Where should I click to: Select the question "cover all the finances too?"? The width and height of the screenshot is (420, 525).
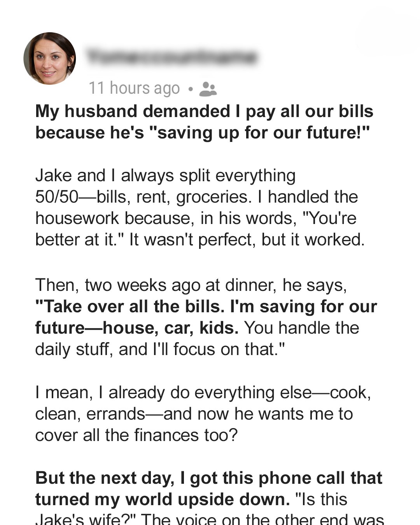[x=136, y=435]
